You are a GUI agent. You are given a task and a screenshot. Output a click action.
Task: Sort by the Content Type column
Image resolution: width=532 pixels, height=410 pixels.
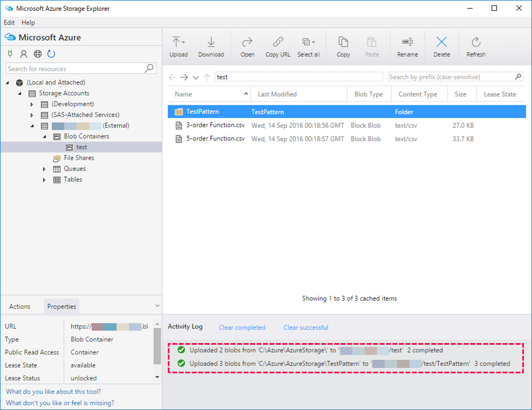click(419, 94)
